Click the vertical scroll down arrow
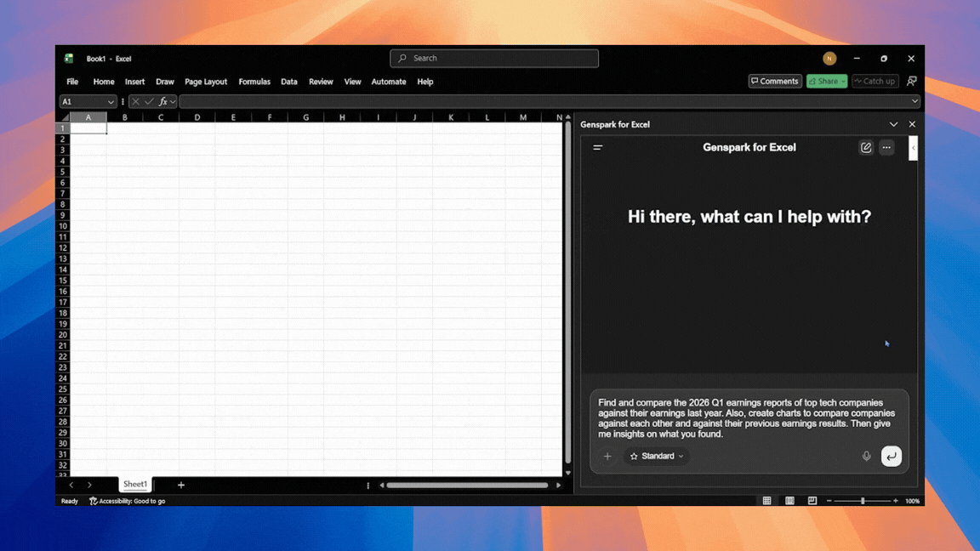980x551 pixels. [567, 473]
